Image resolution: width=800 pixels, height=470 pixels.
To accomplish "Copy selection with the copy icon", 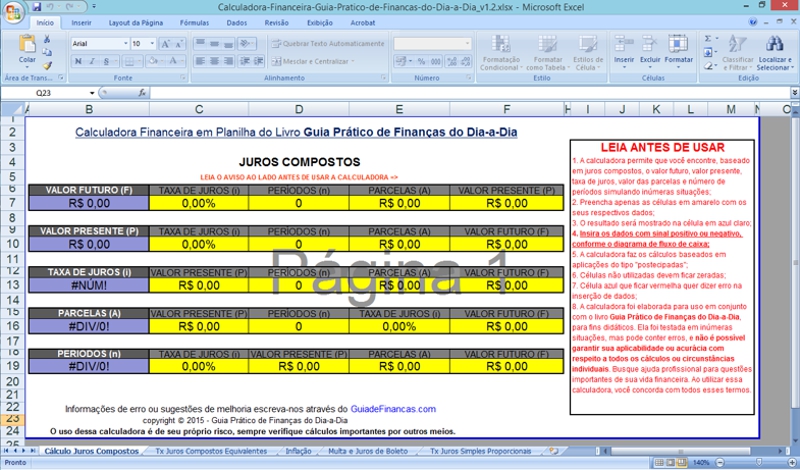I will 47,52.
